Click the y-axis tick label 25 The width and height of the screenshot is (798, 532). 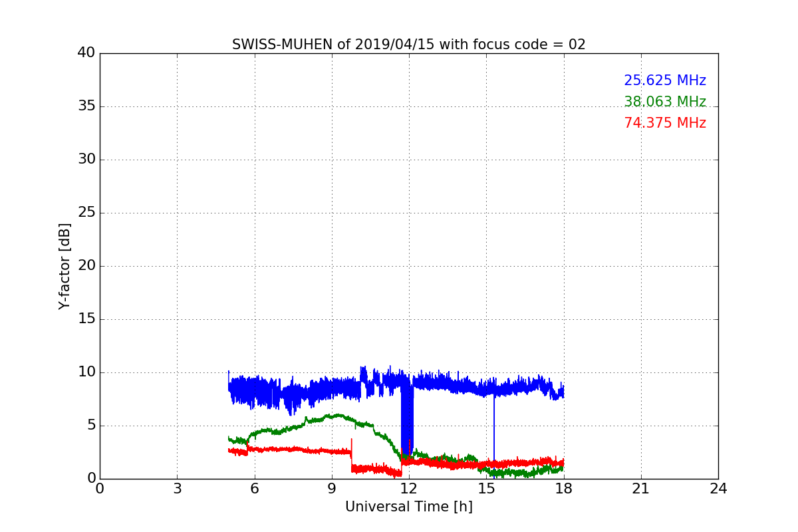coord(86,213)
